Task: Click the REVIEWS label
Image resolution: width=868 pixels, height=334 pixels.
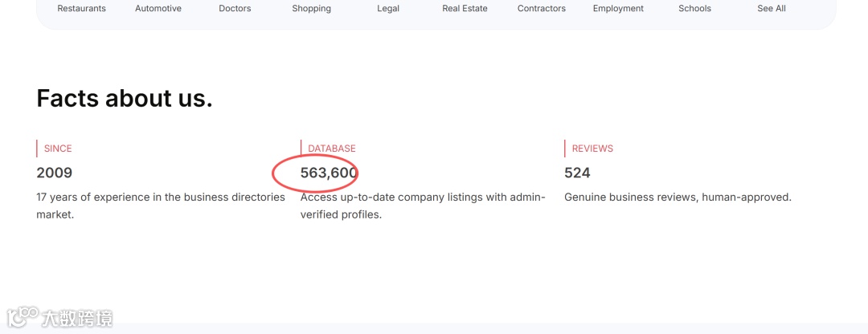Action: coord(592,149)
